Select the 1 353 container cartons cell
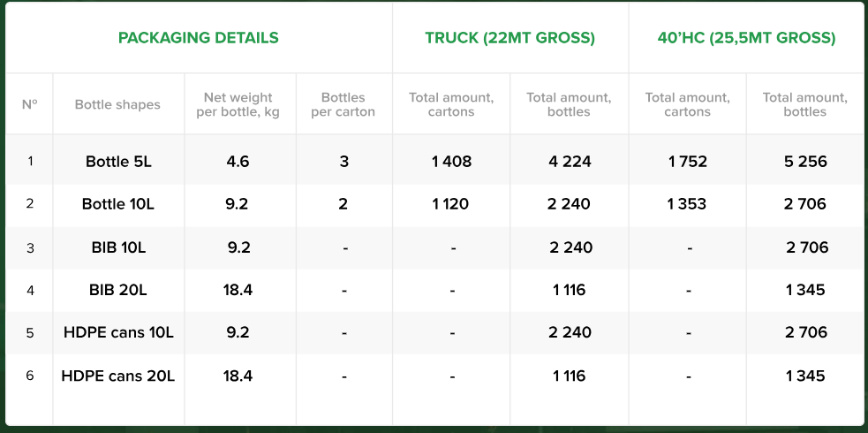 (687, 204)
